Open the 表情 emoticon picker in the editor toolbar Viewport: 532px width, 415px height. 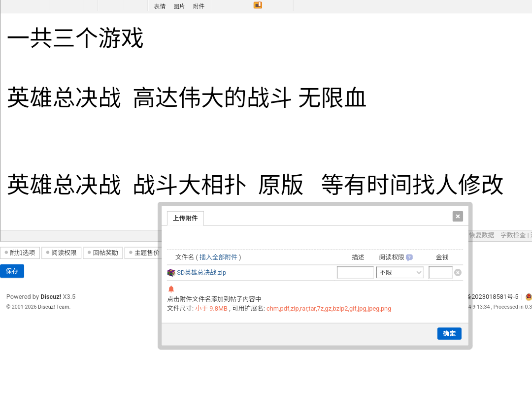tap(159, 6)
